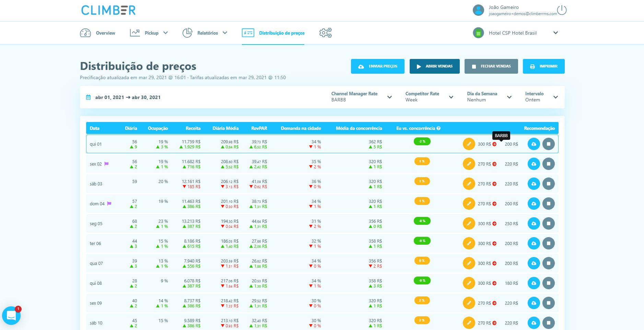Open the Relatórios menu
The height and width of the screenshot is (330, 644).
tap(204, 33)
